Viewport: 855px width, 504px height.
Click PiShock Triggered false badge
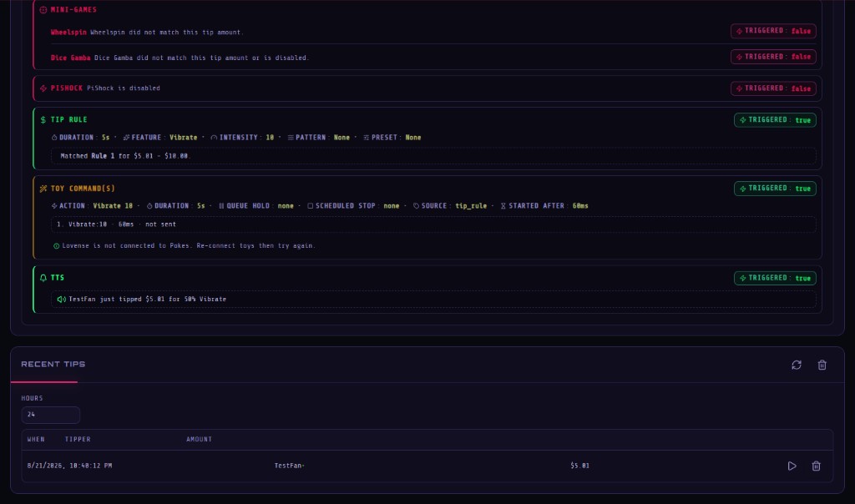point(773,88)
